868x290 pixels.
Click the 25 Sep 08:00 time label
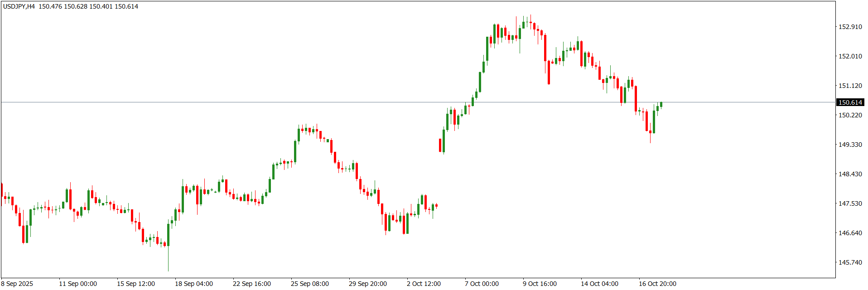tap(310, 284)
